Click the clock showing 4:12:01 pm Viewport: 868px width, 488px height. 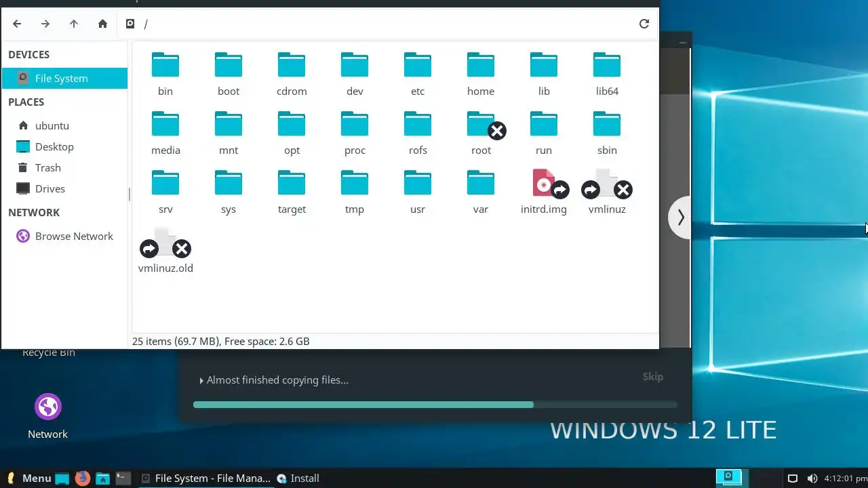(846, 479)
